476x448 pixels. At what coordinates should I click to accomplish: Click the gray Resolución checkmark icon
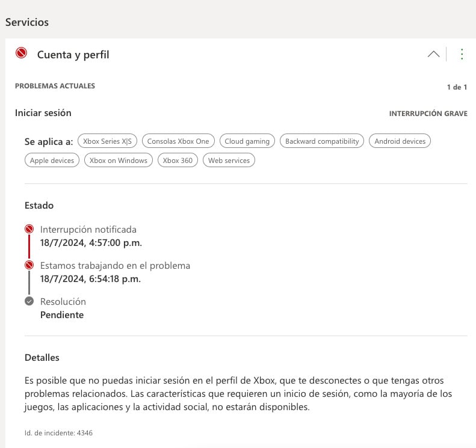pyautogui.click(x=29, y=301)
